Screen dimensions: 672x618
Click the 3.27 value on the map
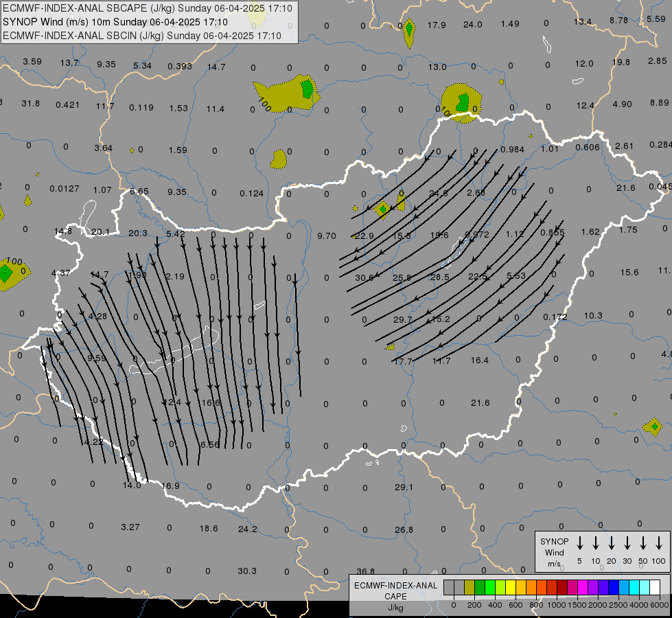[x=130, y=527]
